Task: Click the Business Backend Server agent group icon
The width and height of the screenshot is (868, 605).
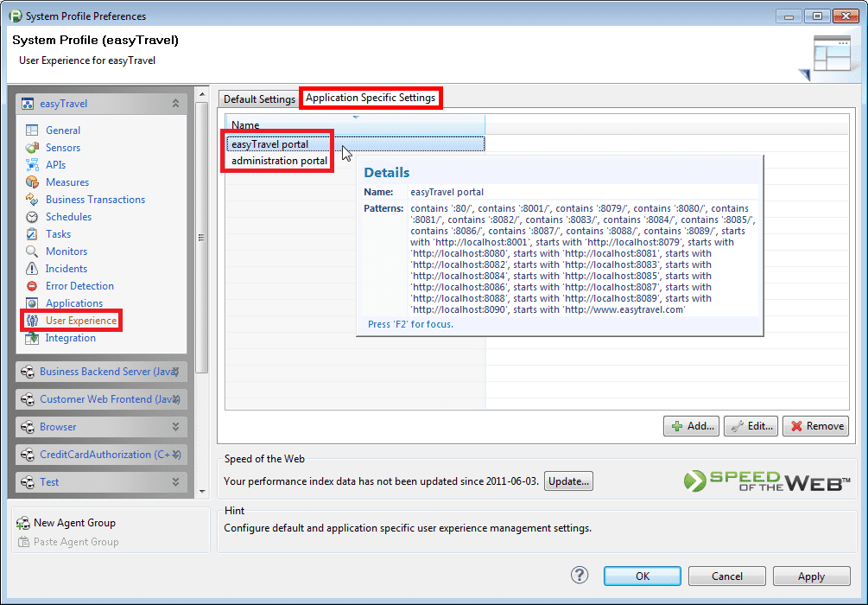Action: coord(27,372)
